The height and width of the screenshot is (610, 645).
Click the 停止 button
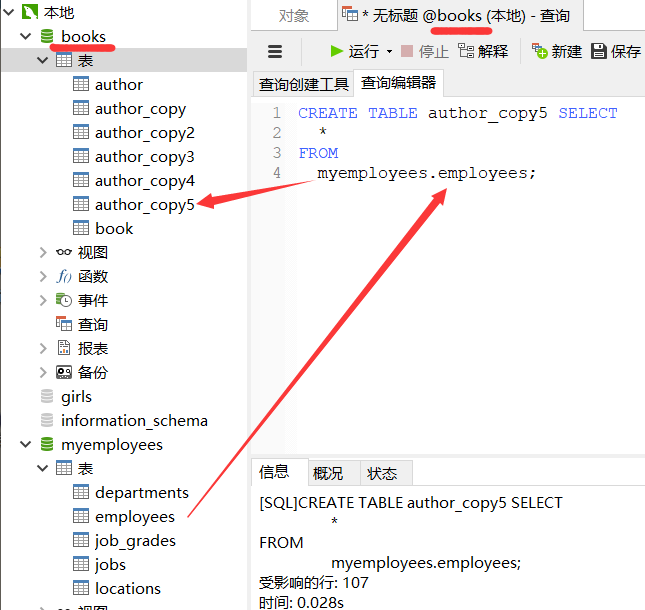coord(425,51)
